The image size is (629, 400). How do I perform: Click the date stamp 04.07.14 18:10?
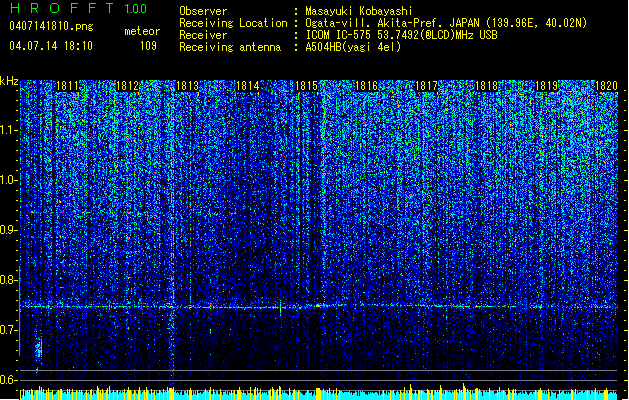click(x=51, y=46)
